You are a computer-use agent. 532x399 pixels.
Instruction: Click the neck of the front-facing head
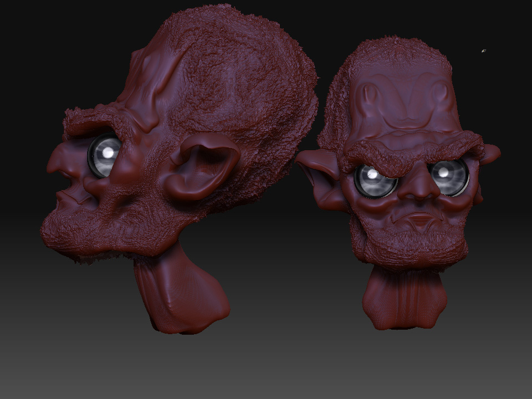click(404, 298)
